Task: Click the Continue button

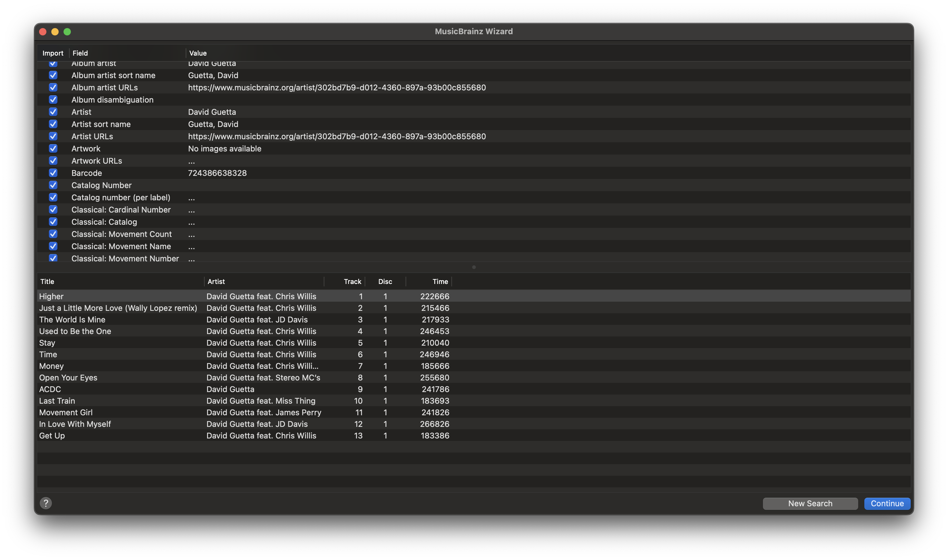Action: tap(887, 504)
